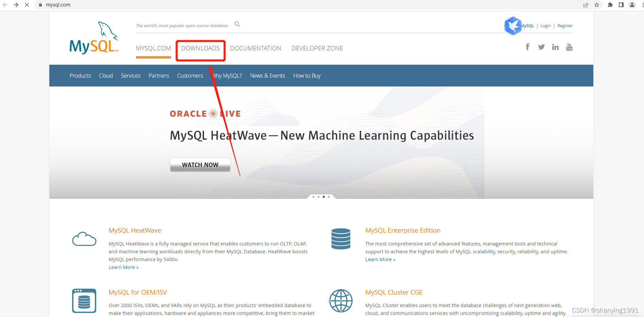The height and width of the screenshot is (317, 644).
Task: Open the MySQL Twitter icon
Action: point(541,47)
